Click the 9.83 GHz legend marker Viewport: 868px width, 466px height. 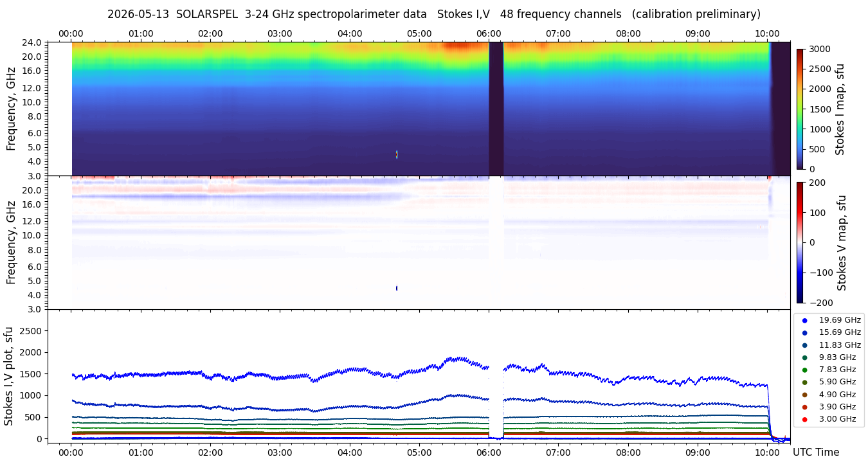804,357
